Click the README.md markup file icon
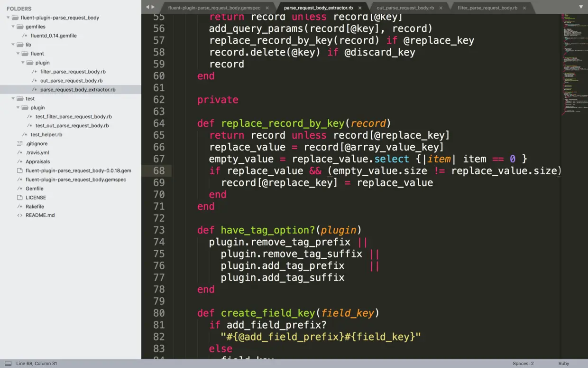 click(20, 215)
